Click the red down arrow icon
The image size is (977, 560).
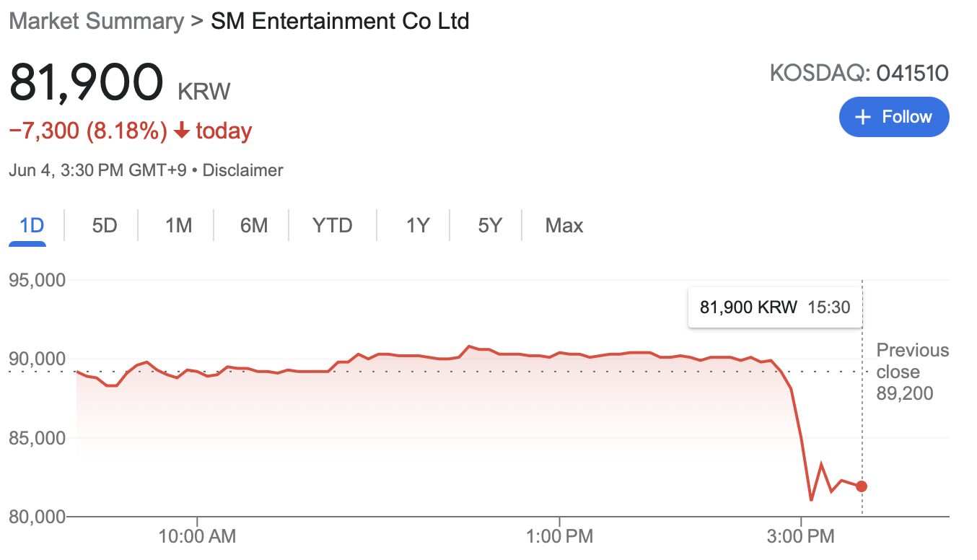(182, 131)
